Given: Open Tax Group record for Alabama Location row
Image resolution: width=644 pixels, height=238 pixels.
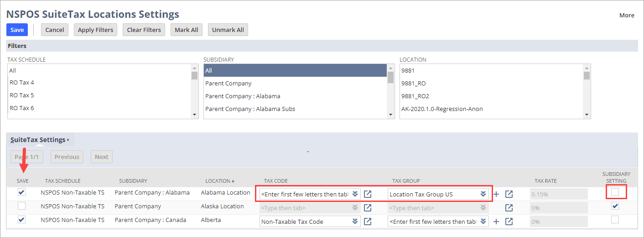Looking at the screenshot, I should [x=509, y=194].
